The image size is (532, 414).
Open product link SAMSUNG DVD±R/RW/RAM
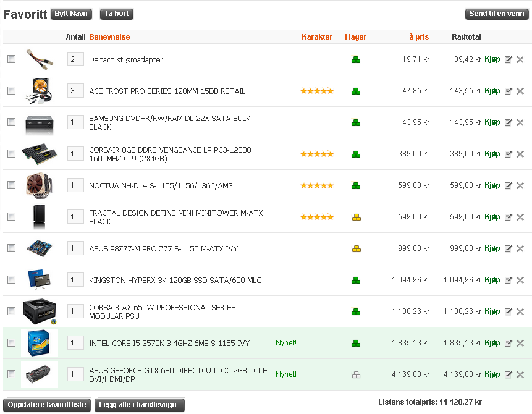click(x=170, y=122)
